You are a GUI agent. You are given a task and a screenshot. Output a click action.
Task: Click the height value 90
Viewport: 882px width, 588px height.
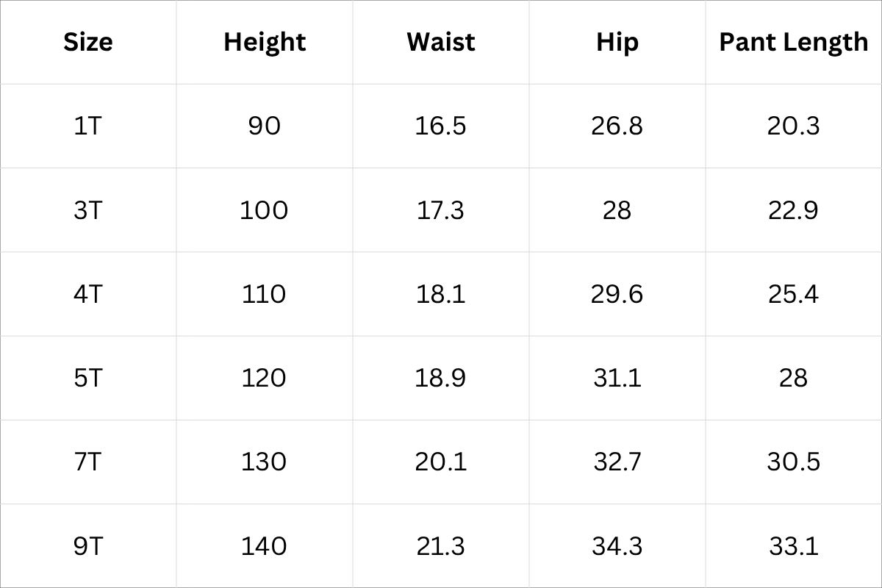(x=265, y=126)
